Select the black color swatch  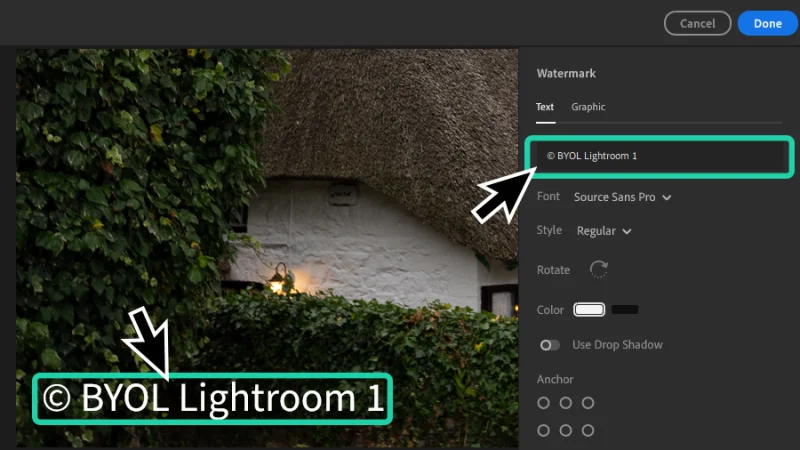624,310
